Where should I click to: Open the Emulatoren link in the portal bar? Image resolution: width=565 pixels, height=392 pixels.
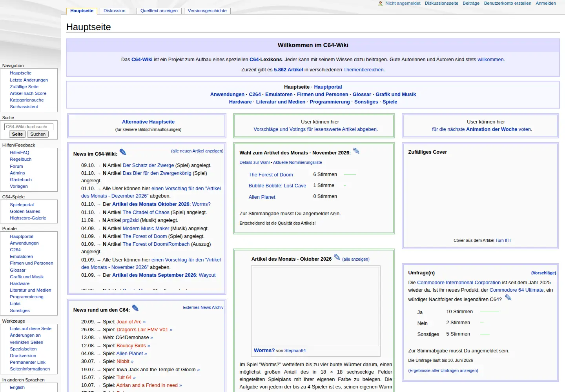point(279,94)
